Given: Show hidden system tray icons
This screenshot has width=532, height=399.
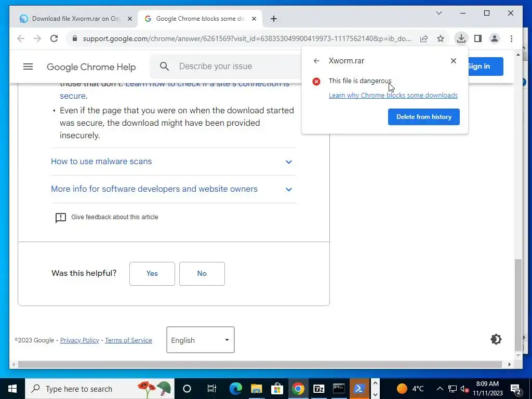Looking at the screenshot, I should click(x=440, y=389).
